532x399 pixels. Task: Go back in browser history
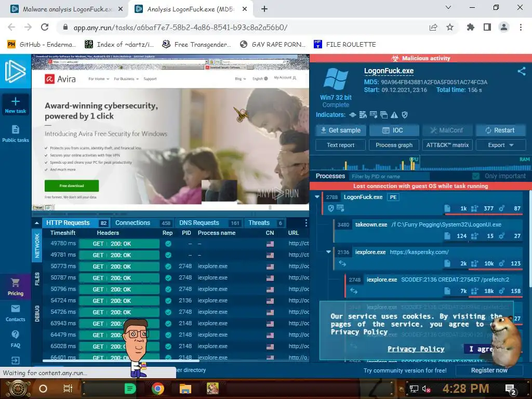(x=11, y=27)
